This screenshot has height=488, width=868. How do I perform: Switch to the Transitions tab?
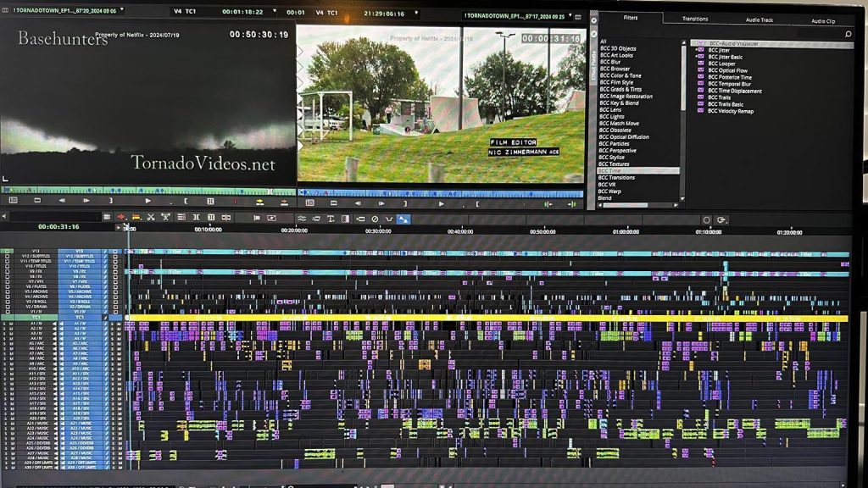pyautogui.click(x=695, y=19)
